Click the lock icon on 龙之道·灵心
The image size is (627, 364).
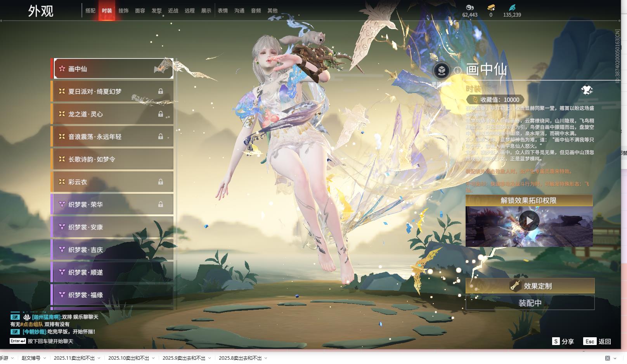160,114
